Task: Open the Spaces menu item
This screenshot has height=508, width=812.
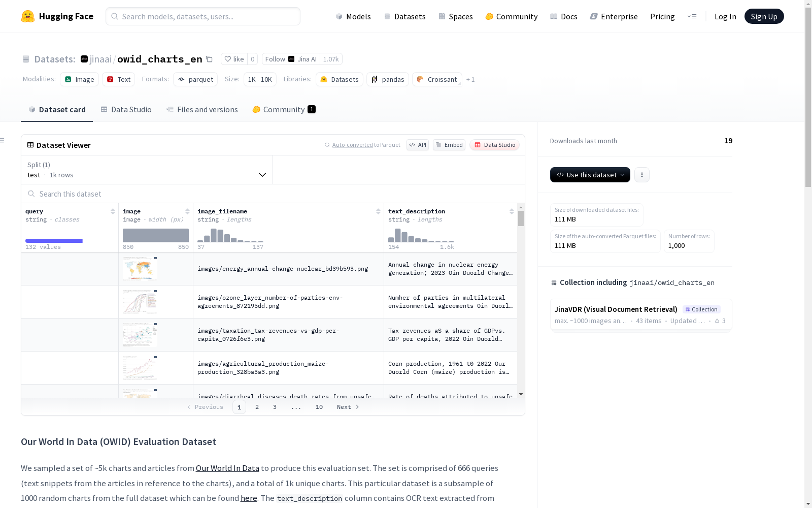Action: [x=456, y=16]
